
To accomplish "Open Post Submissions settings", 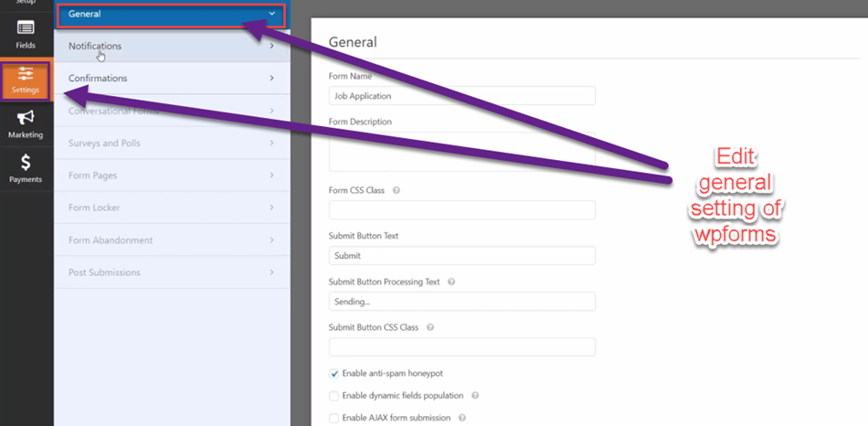I will pos(172,272).
